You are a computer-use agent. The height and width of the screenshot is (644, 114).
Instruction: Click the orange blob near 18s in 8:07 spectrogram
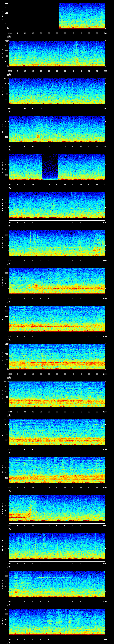[38, 137]
